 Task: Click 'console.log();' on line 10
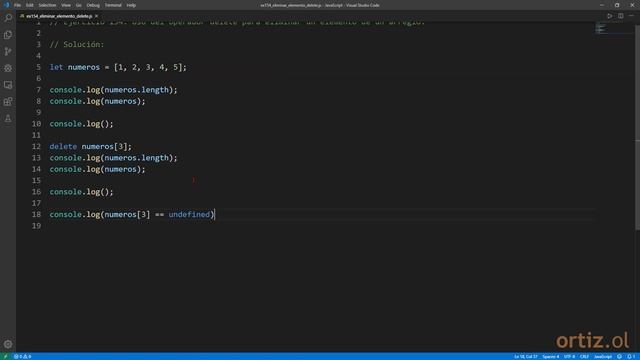click(82, 124)
